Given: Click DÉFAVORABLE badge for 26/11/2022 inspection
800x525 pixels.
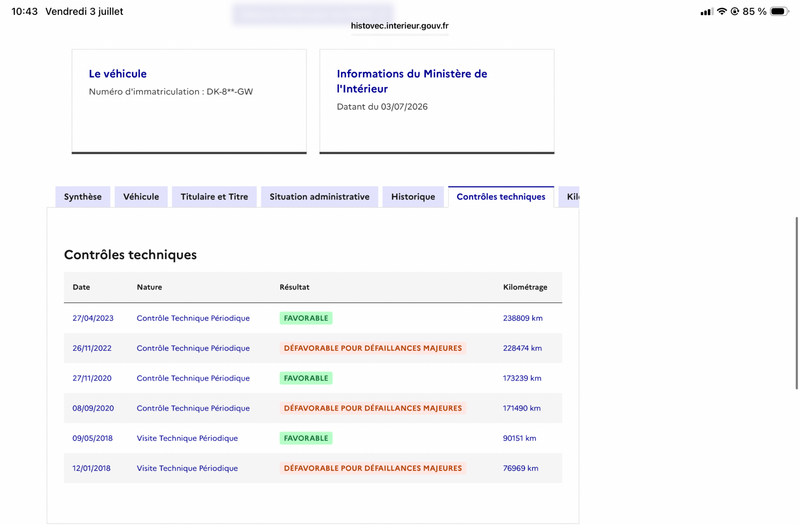Looking at the screenshot, I should (373, 348).
